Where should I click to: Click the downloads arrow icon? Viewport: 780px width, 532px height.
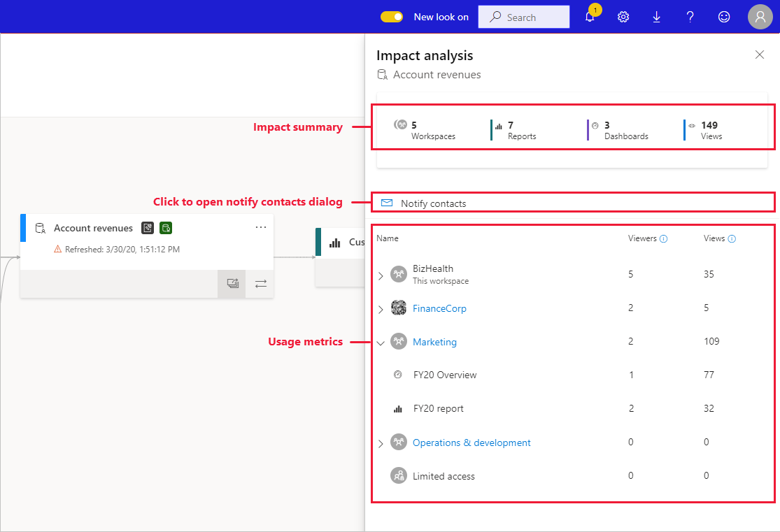click(656, 17)
